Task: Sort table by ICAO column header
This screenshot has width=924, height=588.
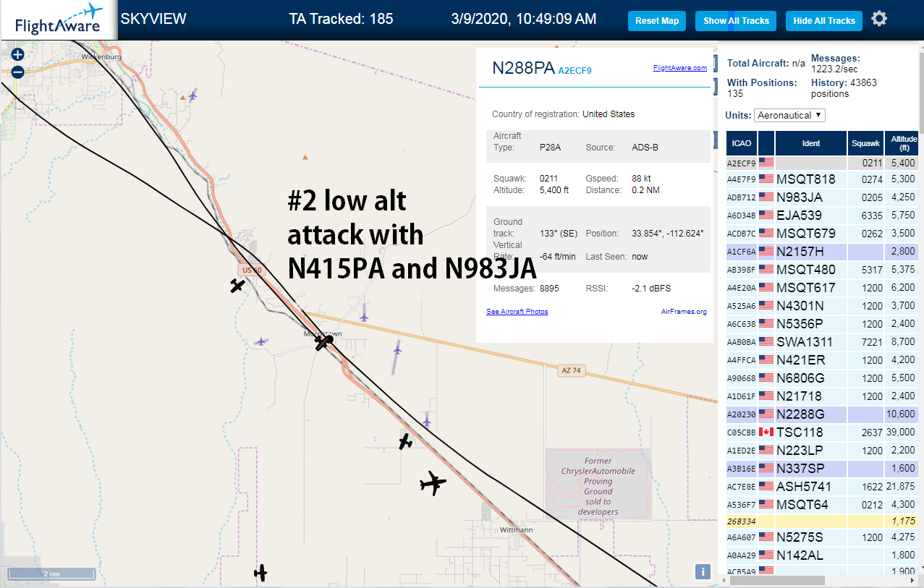Action: point(741,143)
